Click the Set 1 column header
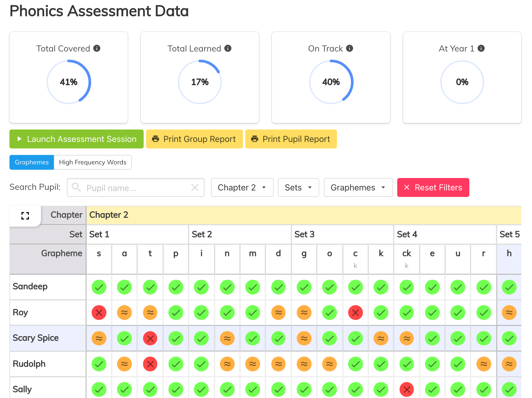This screenshot has width=532, height=398. pos(137,234)
